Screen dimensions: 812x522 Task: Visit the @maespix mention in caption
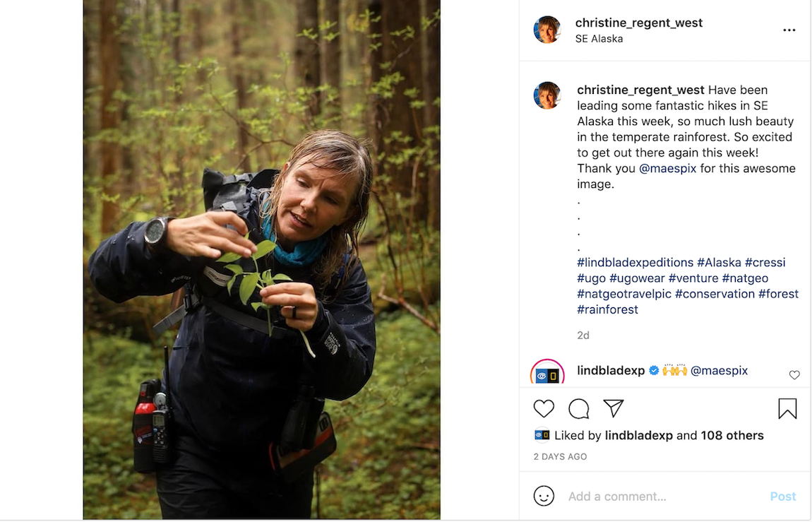pos(668,168)
